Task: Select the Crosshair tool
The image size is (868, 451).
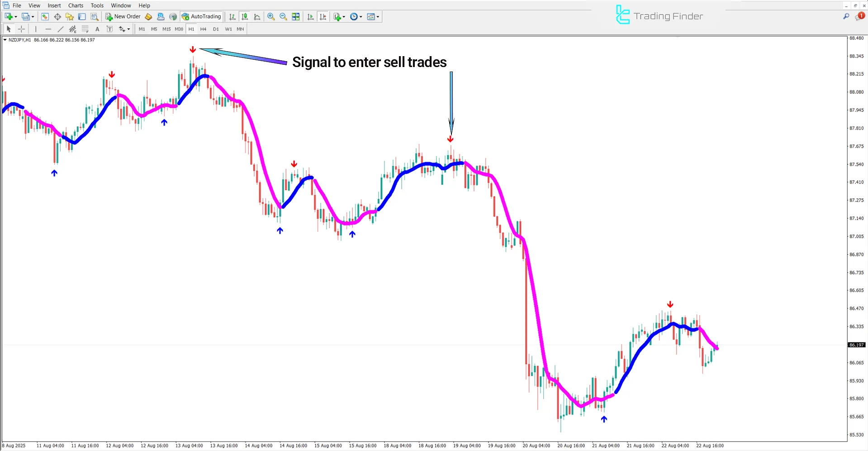Action: [21, 29]
